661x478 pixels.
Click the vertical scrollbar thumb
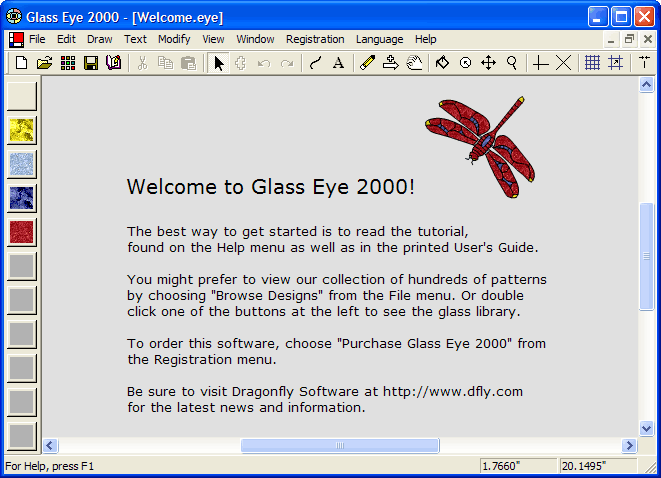coord(646,256)
